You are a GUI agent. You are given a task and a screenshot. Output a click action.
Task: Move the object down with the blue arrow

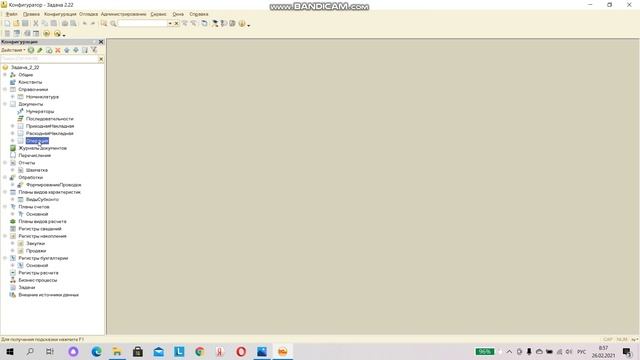76,50
